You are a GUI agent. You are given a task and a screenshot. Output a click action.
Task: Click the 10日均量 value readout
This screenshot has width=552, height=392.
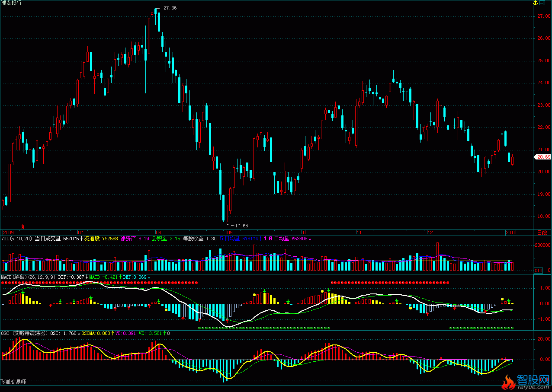tap(287, 238)
